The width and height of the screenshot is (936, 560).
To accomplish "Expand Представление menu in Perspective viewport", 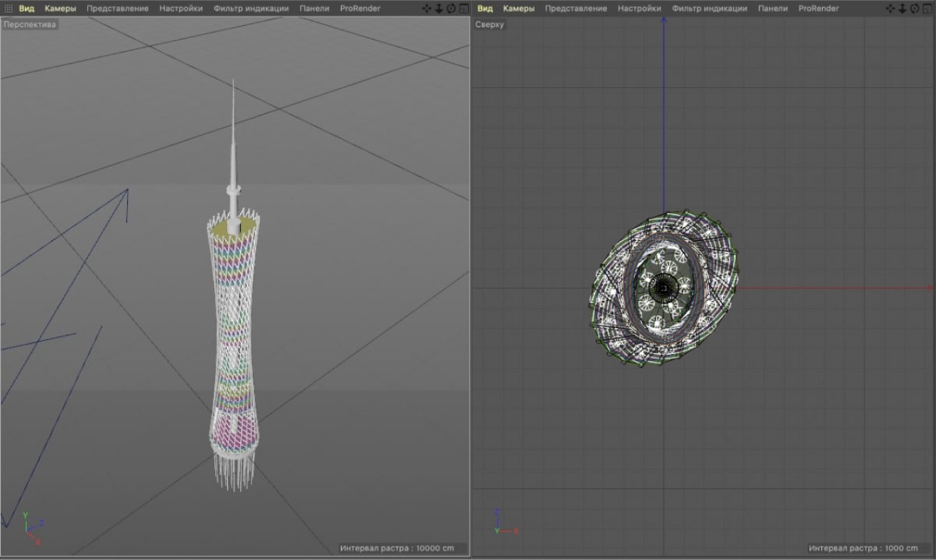I will 117,8.
